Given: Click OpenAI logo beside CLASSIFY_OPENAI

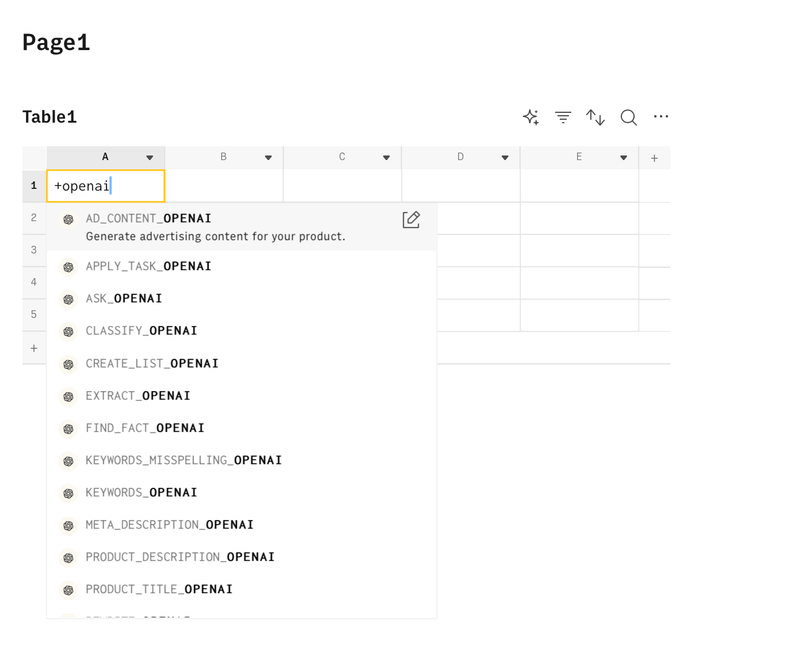Looking at the screenshot, I should click(x=69, y=332).
